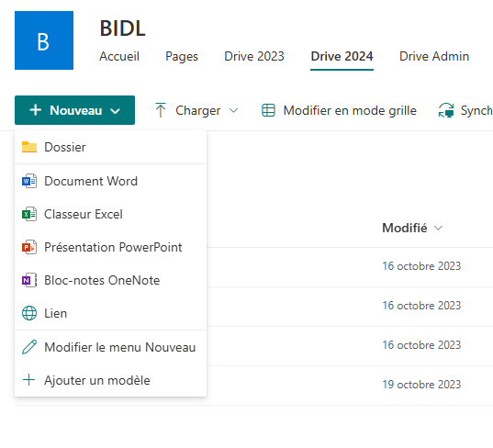Click the Excel workbook icon
Screen dimensions: 493x448
click(x=29, y=214)
